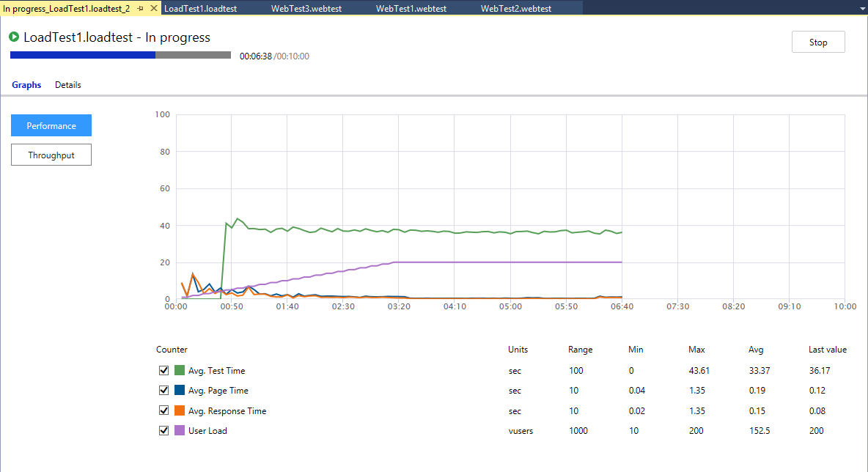Pin the In progress_LoadTest1 tab
Screen dimensions: 868x472
[x=141, y=9]
